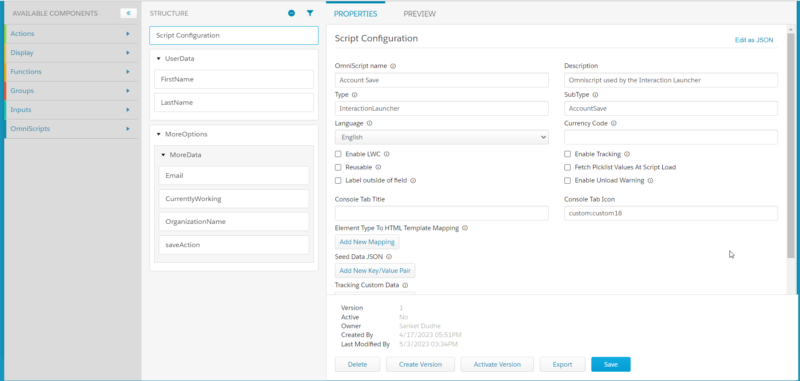Select Script Configuration in the structure
800x381 pixels.
234,36
